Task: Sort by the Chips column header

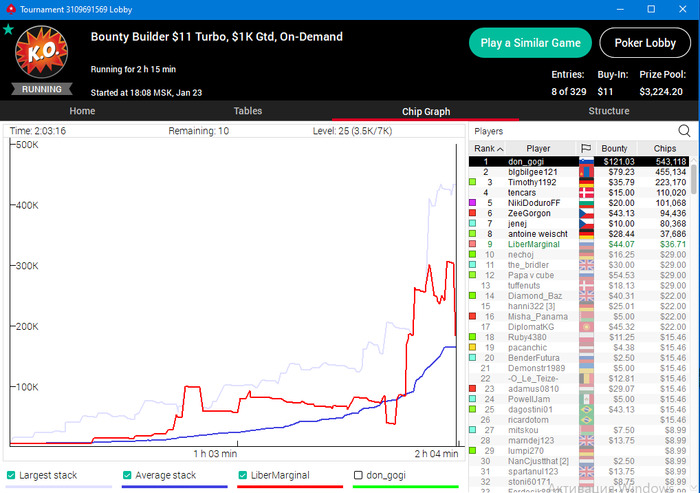Action: [665, 148]
